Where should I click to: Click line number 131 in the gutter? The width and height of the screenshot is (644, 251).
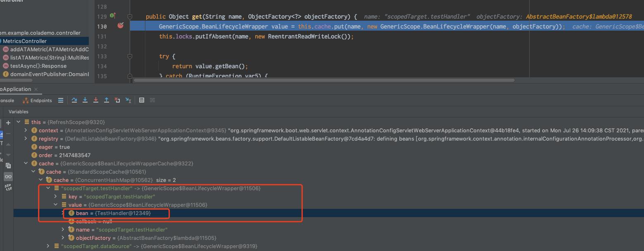[102, 36]
